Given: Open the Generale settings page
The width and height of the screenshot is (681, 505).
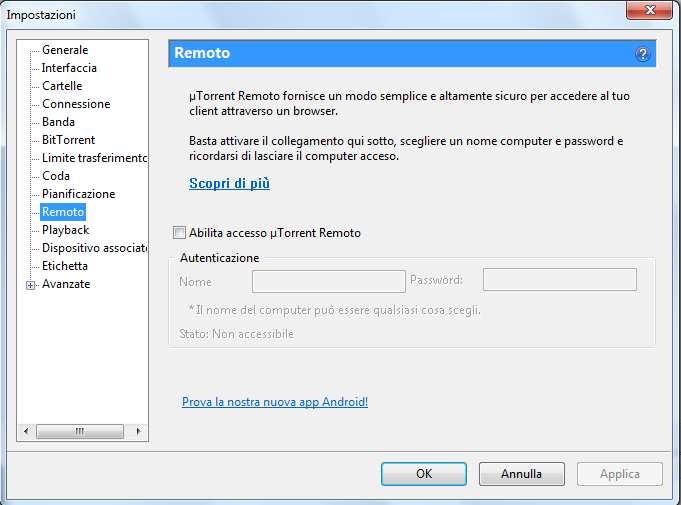Looking at the screenshot, I should coord(65,50).
